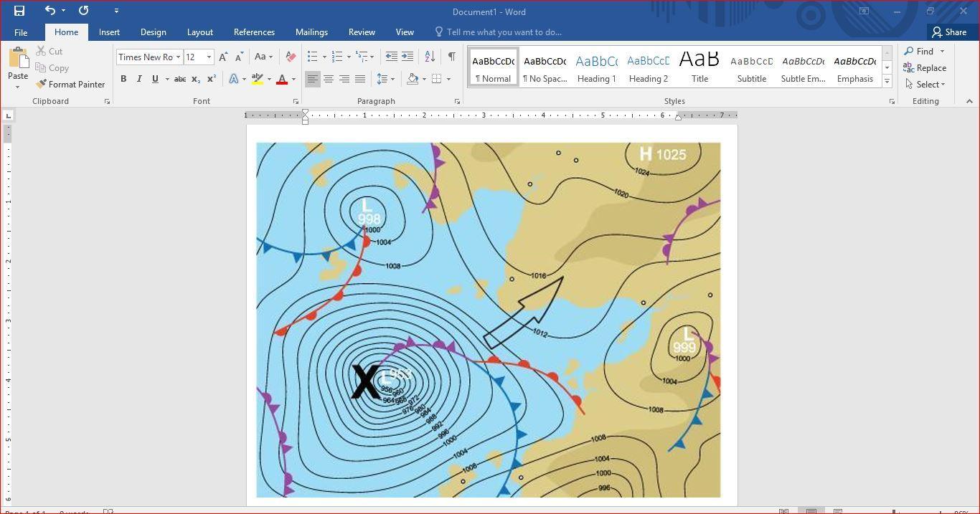980x514 pixels.
Task: Open the Layout tab
Action: (199, 32)
